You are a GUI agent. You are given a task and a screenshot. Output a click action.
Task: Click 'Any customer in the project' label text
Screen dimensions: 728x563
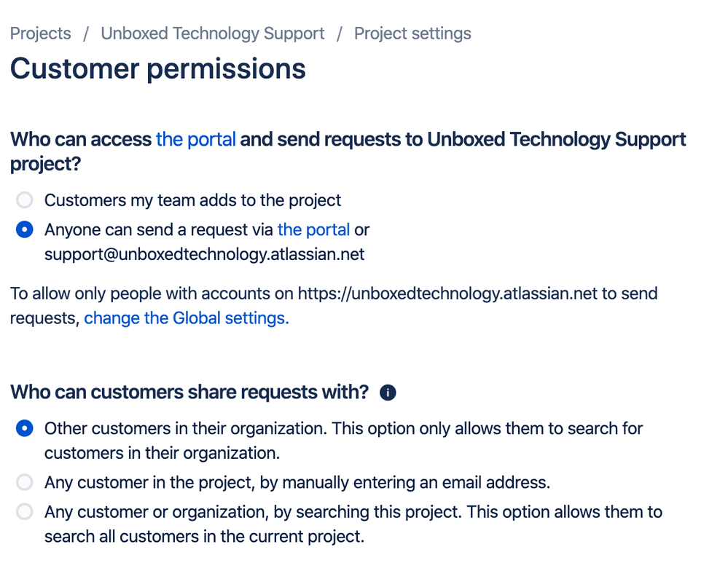tap(297, 483)
